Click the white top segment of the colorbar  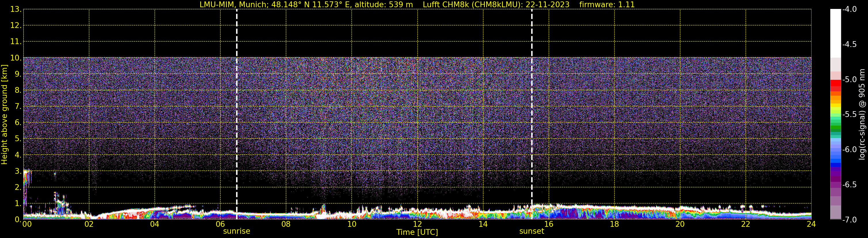[836, 33]
